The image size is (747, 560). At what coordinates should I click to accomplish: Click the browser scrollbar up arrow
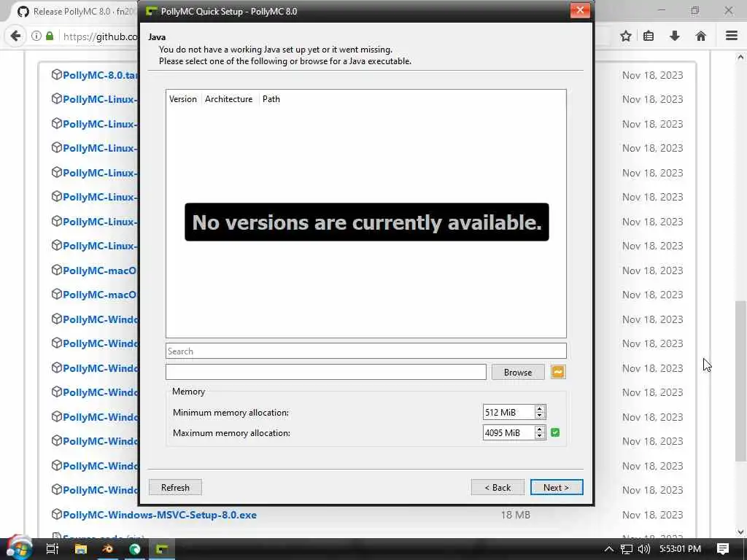pos(740,57)
